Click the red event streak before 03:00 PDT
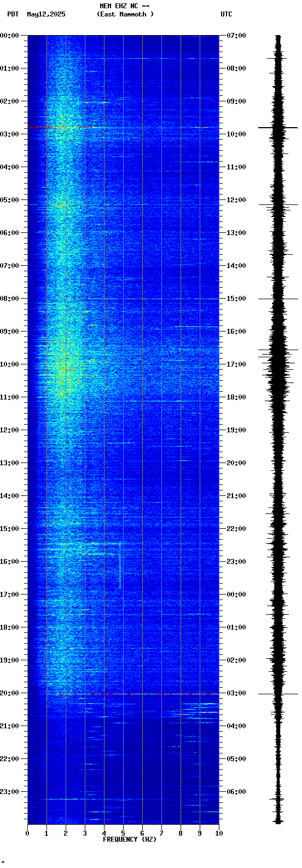This screenshot has width=302, height=868. click(x=61, y=127)
